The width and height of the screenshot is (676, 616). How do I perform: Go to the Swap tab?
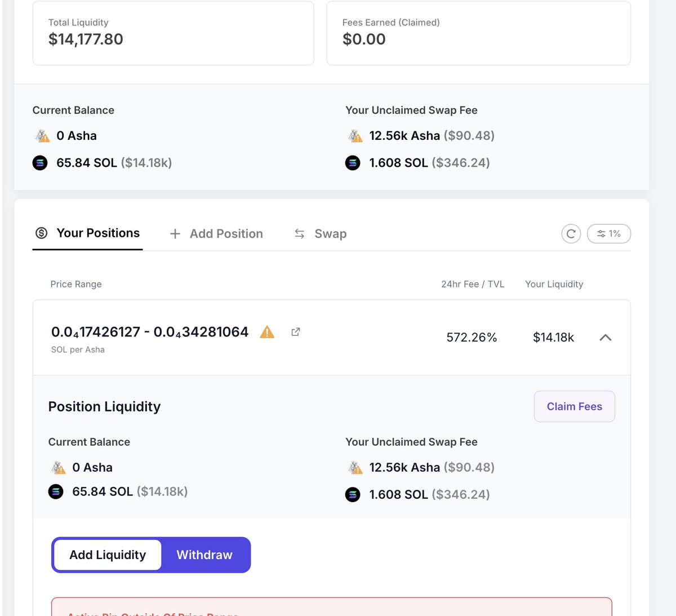pos(320,234)
